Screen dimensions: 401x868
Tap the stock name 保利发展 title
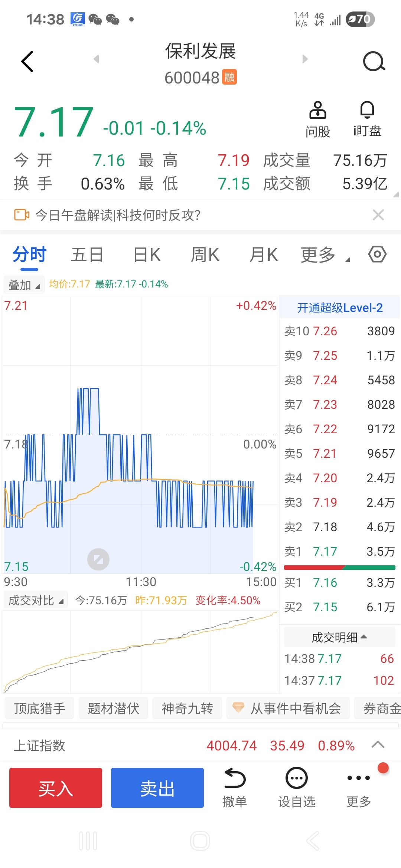pos(200,51)
